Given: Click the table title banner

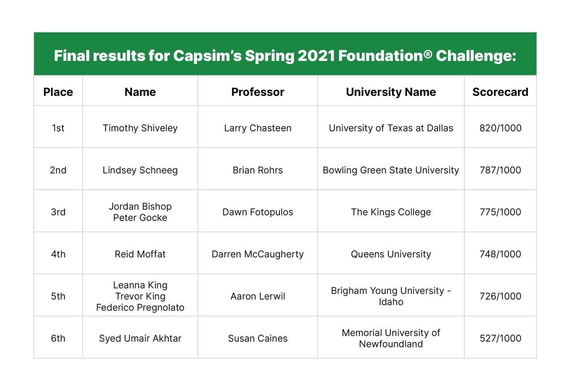Looking at the screenshot, I should (x=285, y=56).
